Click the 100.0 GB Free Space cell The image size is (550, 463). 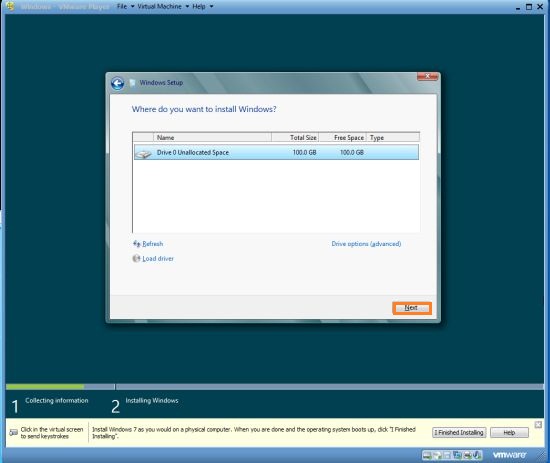[352, 153]
